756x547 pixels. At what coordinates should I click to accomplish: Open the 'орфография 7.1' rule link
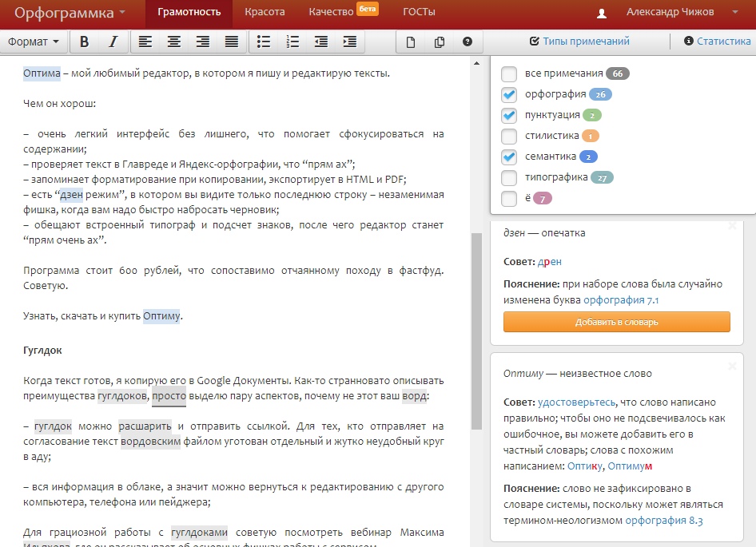[621, 299]
